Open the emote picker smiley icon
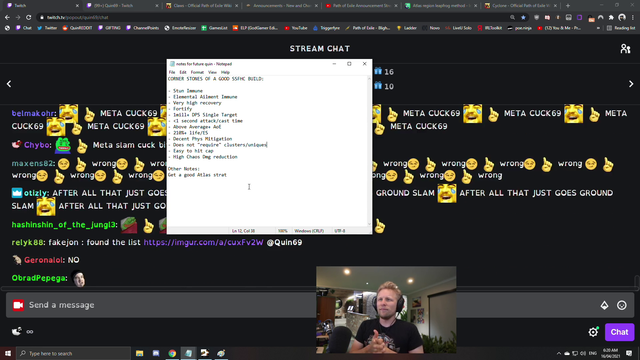The image size is (640, 360). click(622, 305)
